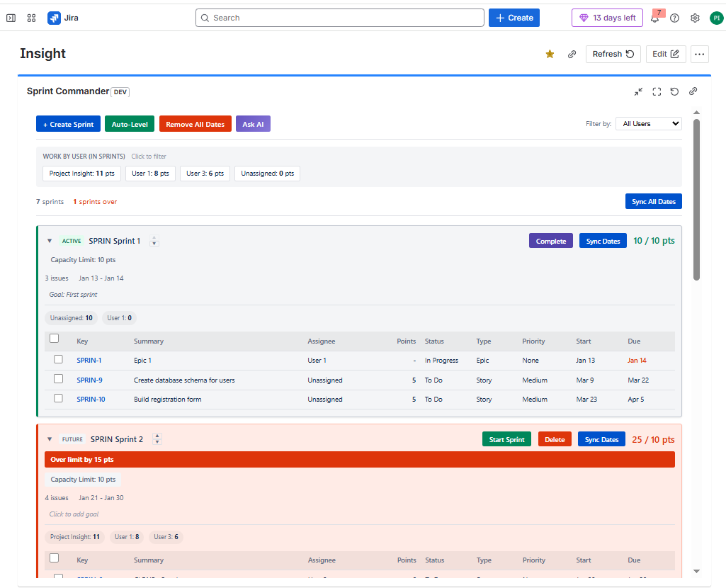726x588 pixels.
Task: Select all Sprint 1 issues via header checkbox
Action: click(54, 338)
